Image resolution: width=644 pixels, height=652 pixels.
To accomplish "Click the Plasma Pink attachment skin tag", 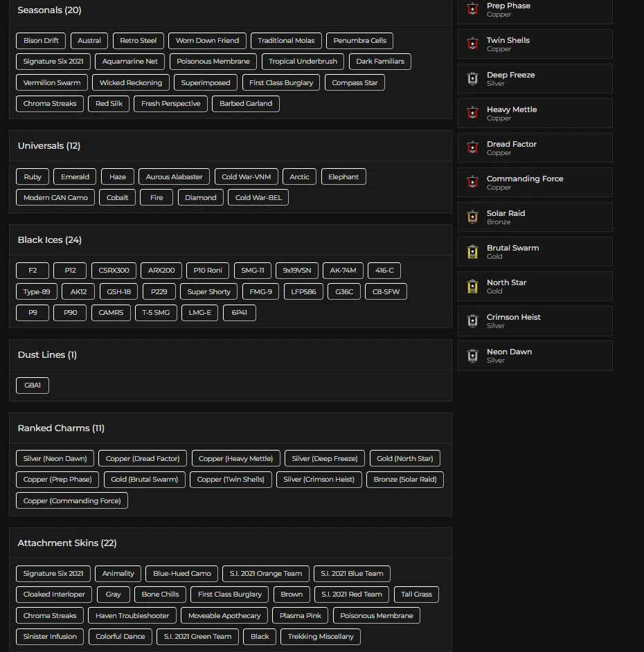I will pos(301,616).
